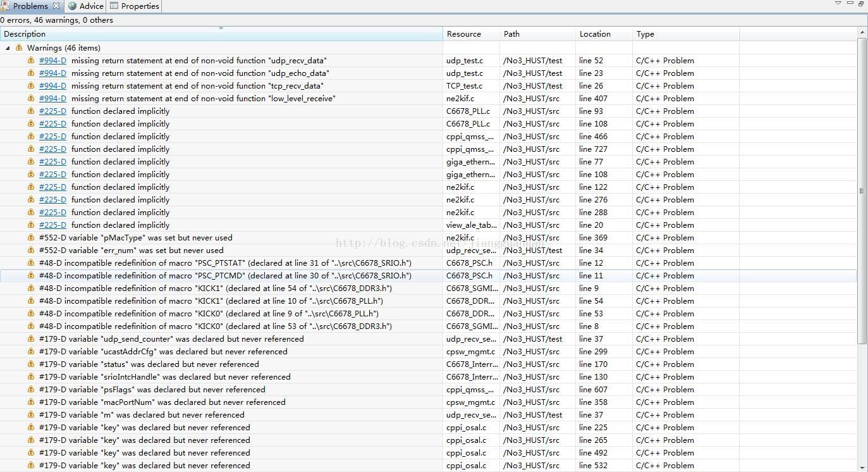Select the Warnings (46 items) group row

(x=429, y=48)
